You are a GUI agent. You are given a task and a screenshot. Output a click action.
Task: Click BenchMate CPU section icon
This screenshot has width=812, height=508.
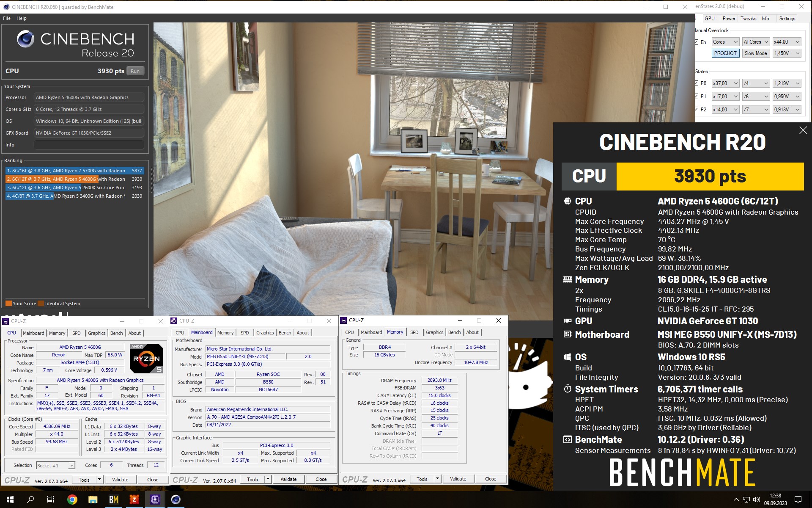568,201
